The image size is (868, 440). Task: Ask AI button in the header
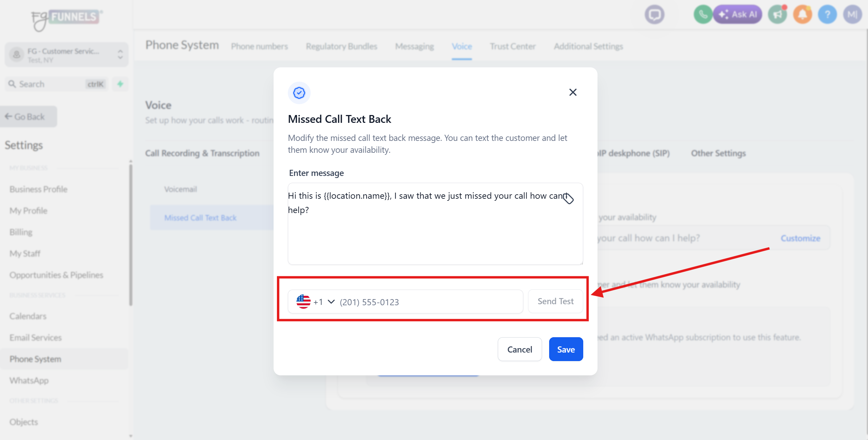coord(737,15)
